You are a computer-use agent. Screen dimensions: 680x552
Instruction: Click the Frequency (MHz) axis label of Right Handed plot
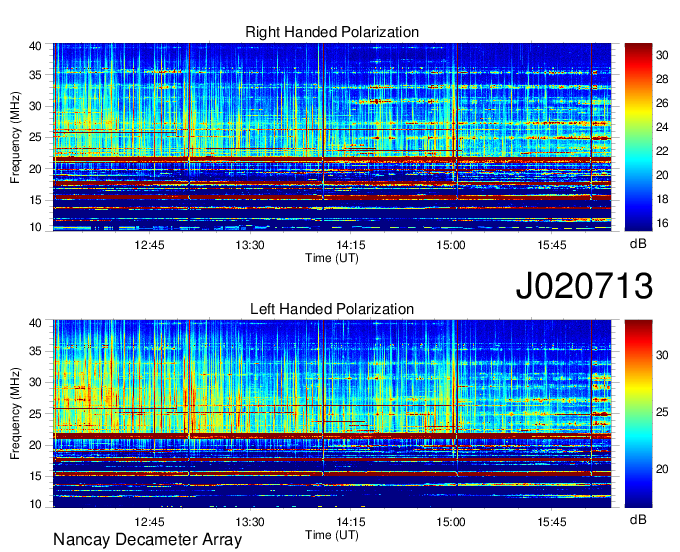pyautogui.click(x=15, y=137)
